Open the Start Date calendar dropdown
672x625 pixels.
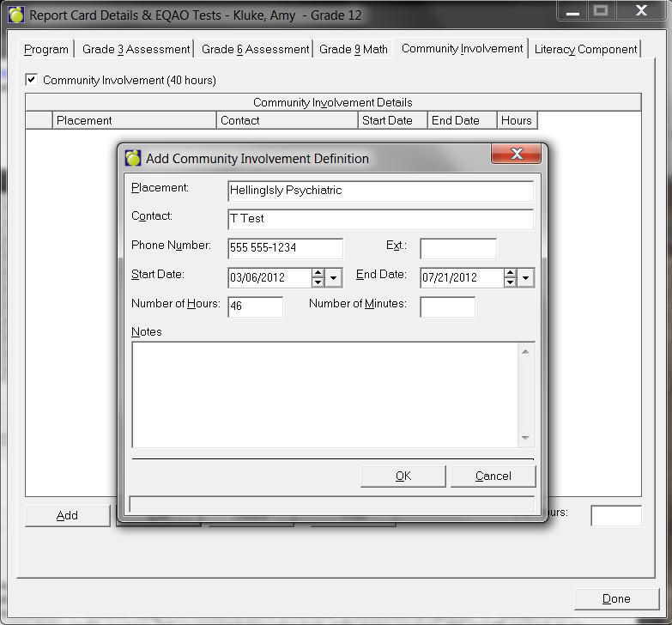pyautogui.click(x=334, y=278)
